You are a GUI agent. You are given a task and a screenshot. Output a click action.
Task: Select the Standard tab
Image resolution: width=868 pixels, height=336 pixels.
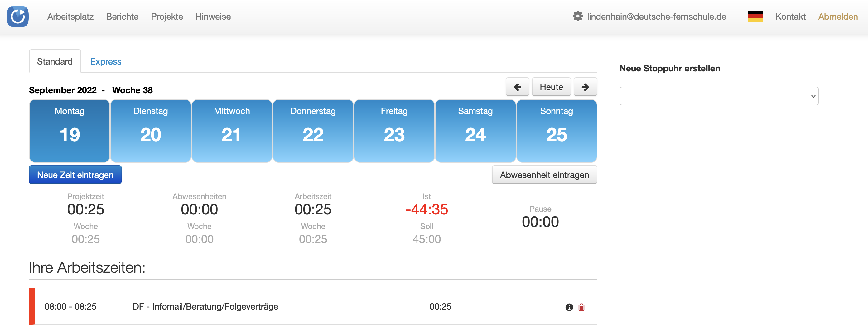tap(55, 62)
